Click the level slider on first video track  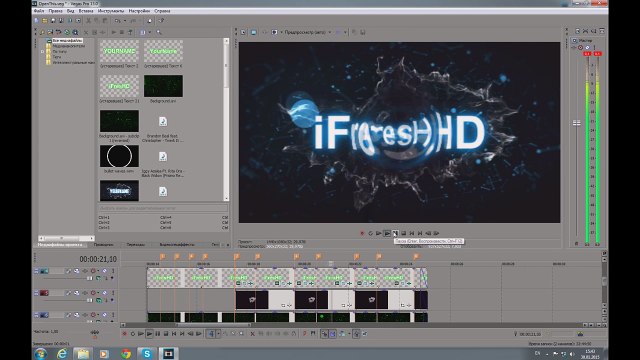(89, 278)
